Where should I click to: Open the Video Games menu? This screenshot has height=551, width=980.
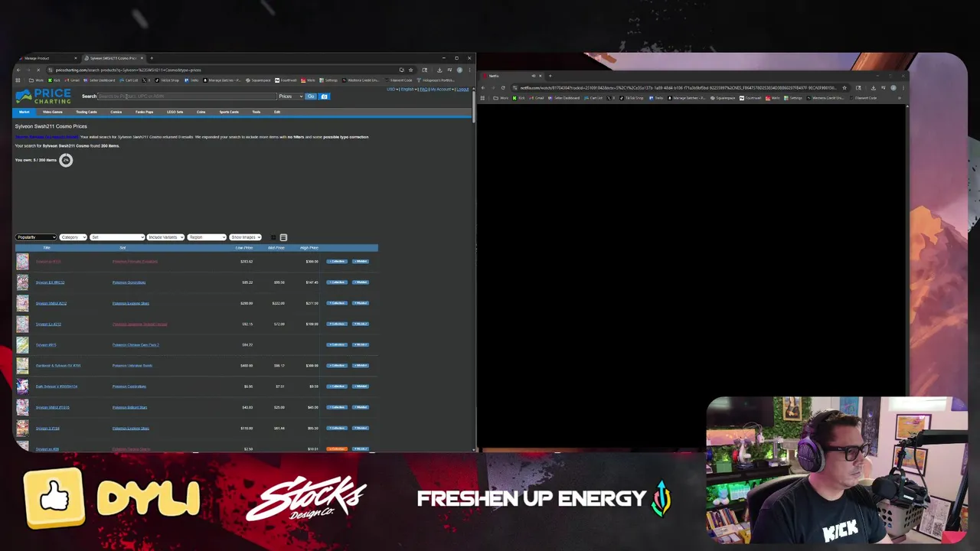coord(53,112)
